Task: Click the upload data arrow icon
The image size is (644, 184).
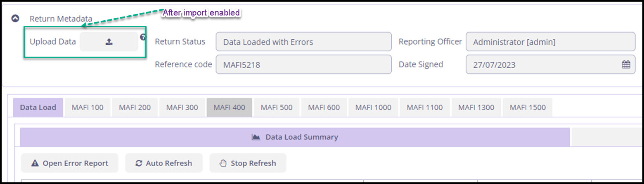Action: pyautogui.click(x=109, y=42)
